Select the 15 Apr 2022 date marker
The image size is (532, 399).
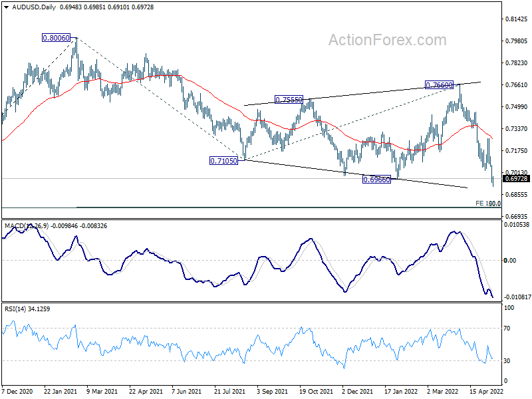[x=486, y=391]
